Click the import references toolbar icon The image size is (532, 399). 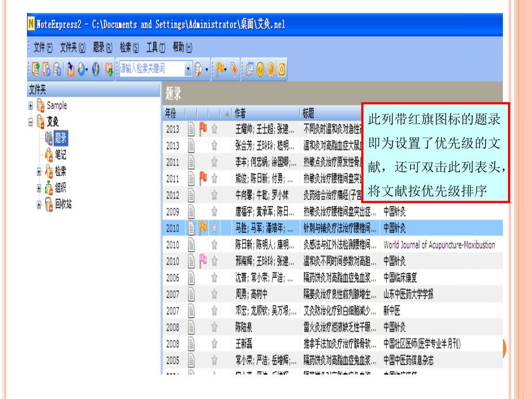click(71, 69)
